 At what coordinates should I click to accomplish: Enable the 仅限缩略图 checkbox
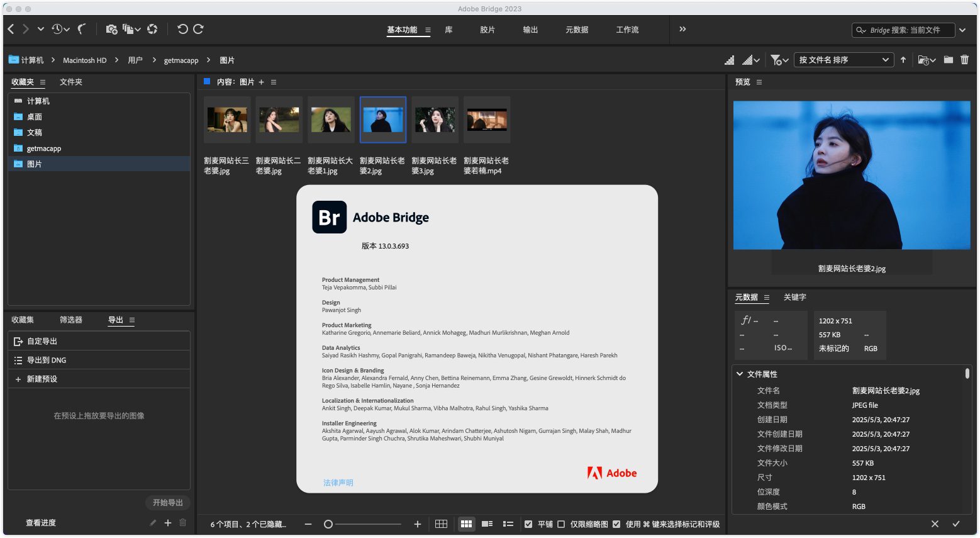(561, 524)
